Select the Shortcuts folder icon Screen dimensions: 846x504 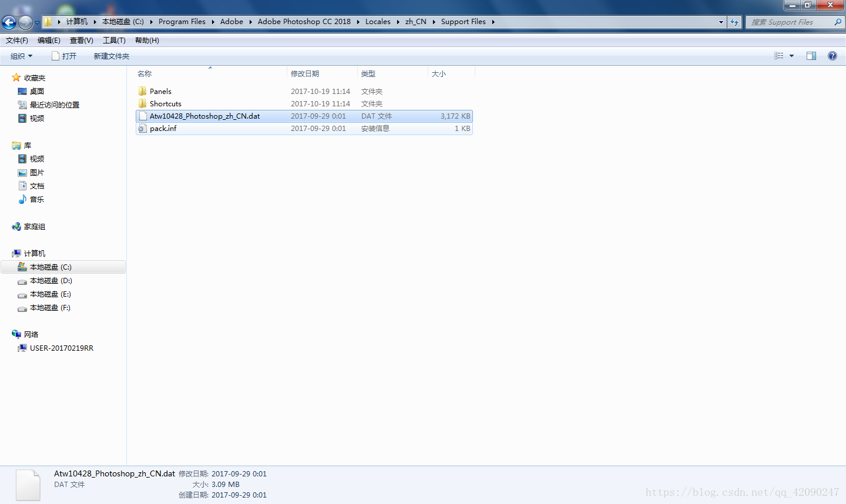(143, 103)
